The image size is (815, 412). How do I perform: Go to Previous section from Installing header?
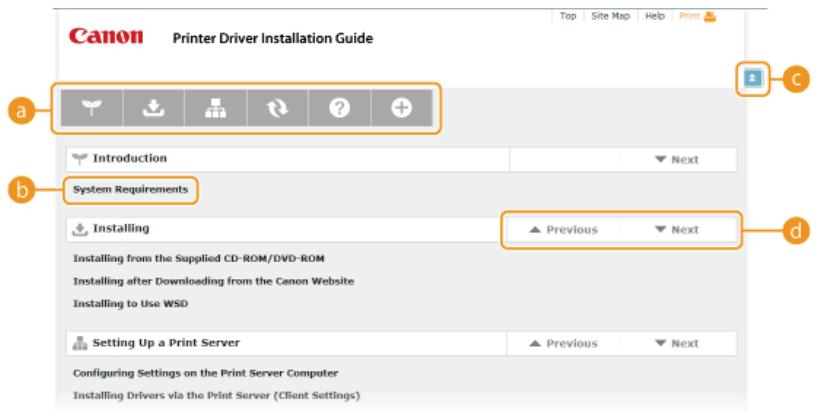(563, 230)
